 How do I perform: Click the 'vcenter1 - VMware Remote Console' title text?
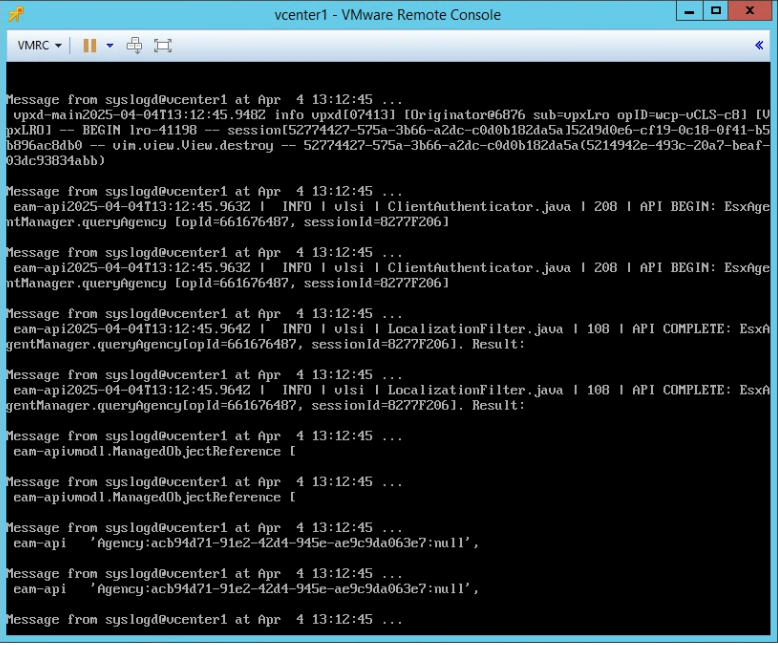(x=387, y=15)
